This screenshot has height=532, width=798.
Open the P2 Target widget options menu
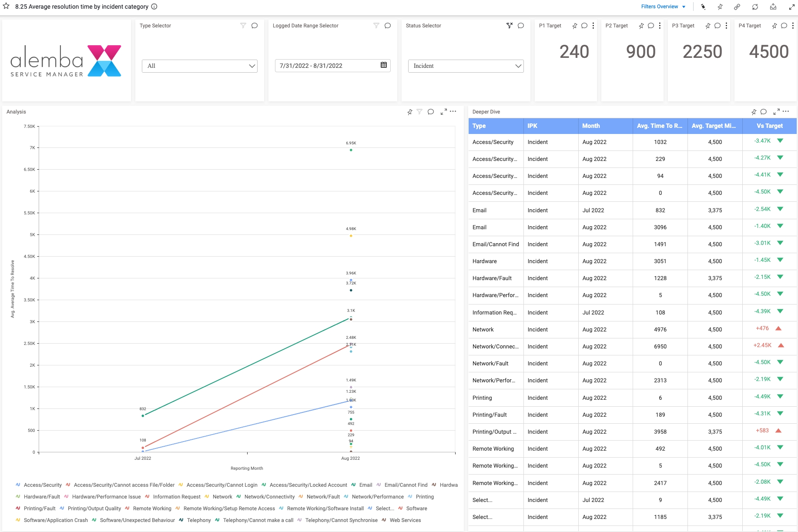pos(660,26)
